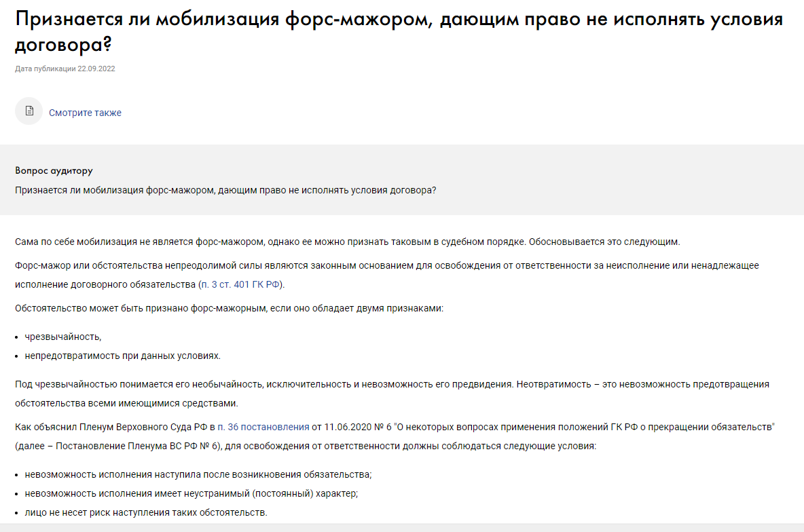Viewport: 804px width, 532px height.
Task: Click the paragraph starting Сама по себе мобилизация
Action: click(x=348, y=242)
